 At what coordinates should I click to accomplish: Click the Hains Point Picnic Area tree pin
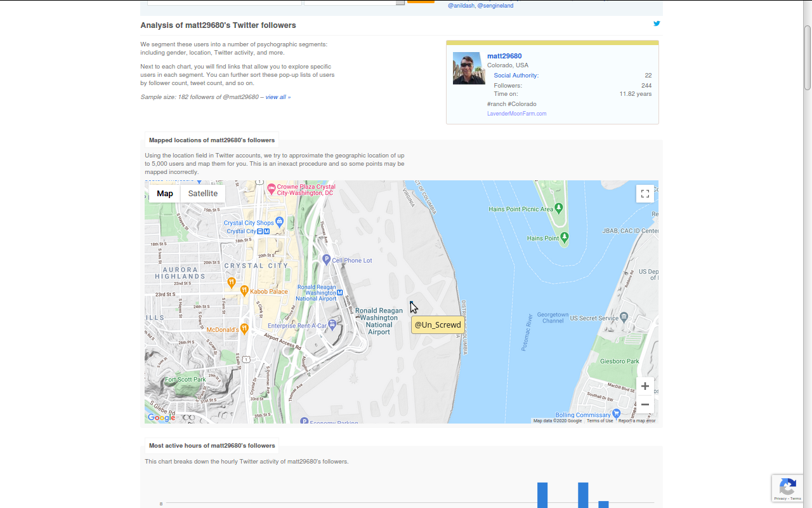pyautogui.click(x=559, y=208)
